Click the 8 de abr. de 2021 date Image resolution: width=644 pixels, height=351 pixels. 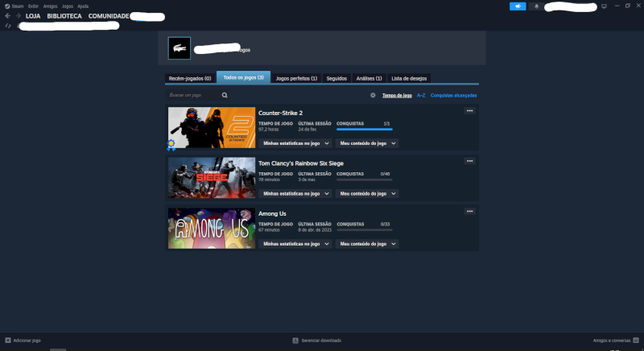pyautogui.click(x=315, y=230)
